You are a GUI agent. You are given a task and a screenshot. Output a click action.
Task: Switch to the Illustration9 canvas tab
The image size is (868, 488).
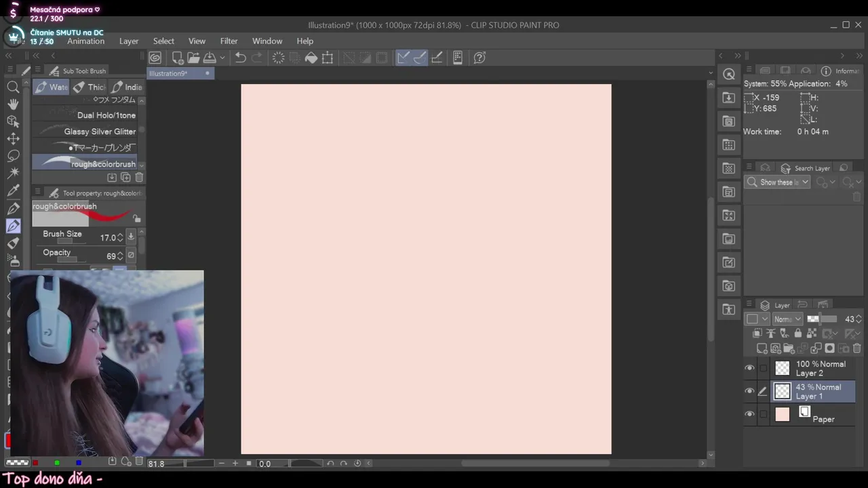[180, 73]
